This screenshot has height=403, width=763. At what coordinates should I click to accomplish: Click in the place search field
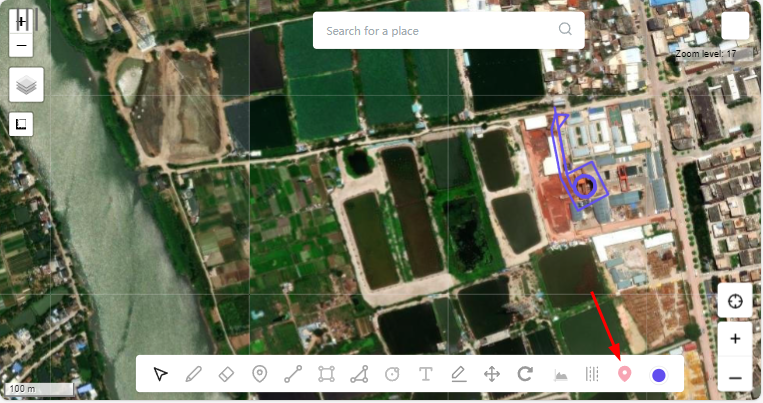pos(438,31)
